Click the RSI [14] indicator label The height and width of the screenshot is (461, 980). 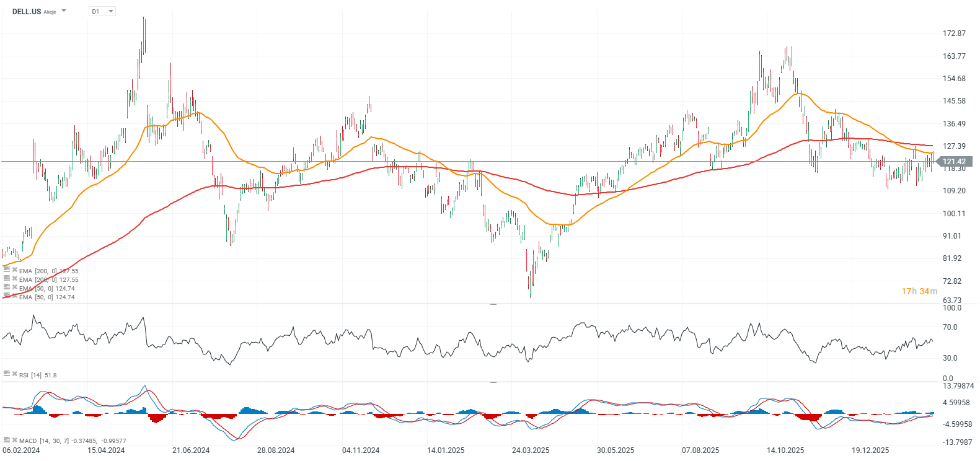tap(38, 375)
